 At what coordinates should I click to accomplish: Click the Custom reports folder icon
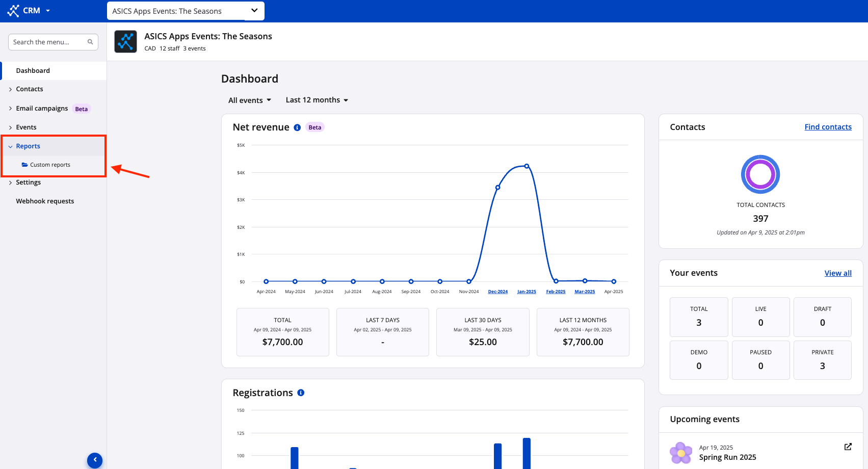pos(24,165)
